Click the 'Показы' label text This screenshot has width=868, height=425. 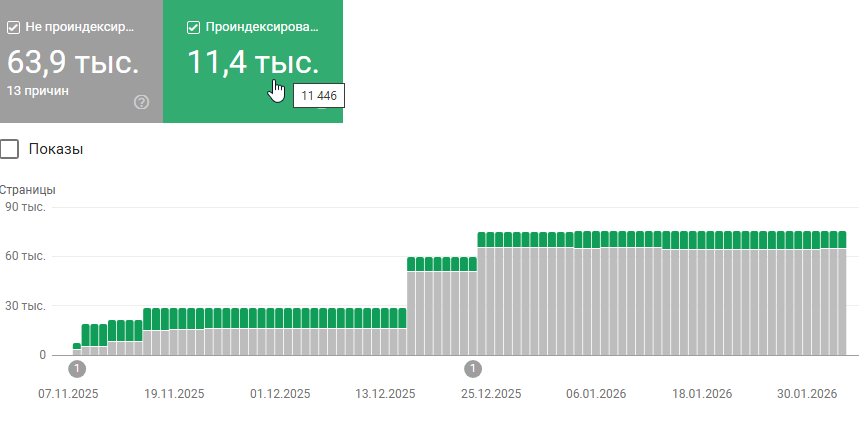(56, 149)
